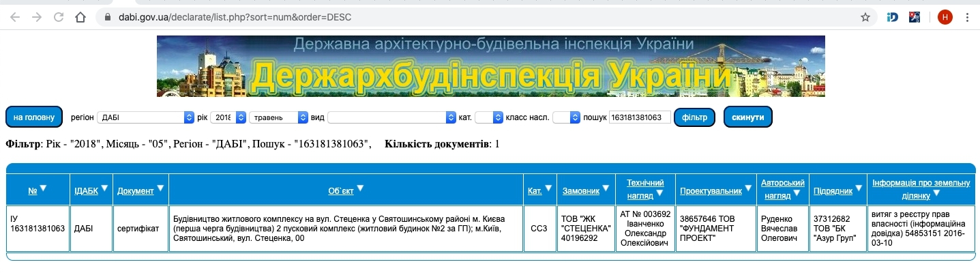Open the Chrome profile avatar H

tap(945, 17)
